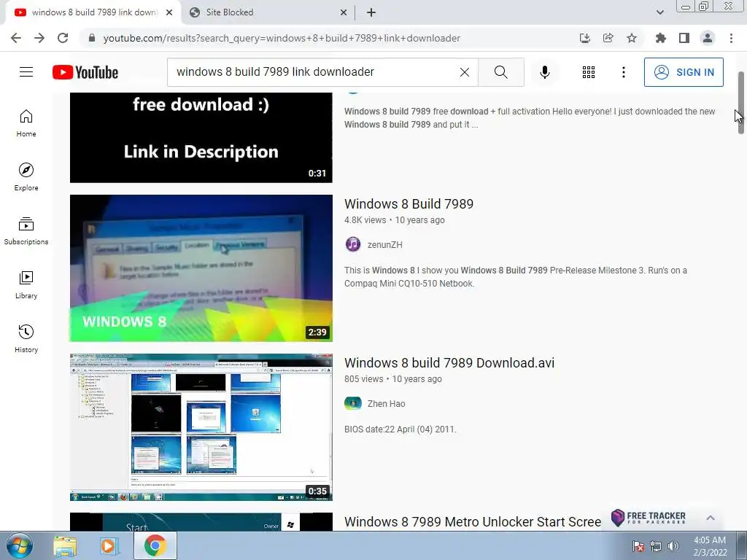Focus the Chrome address bar URL
The image size is (747, 560).
click(x=282, y=38)
